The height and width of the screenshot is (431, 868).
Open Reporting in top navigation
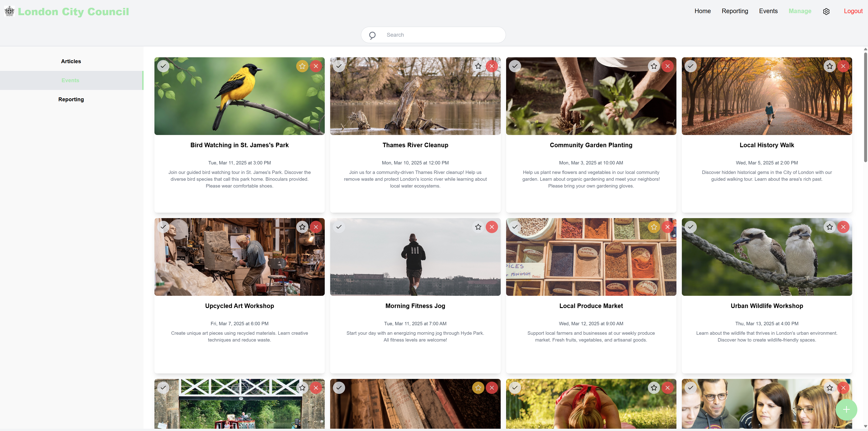pos(735,11)
